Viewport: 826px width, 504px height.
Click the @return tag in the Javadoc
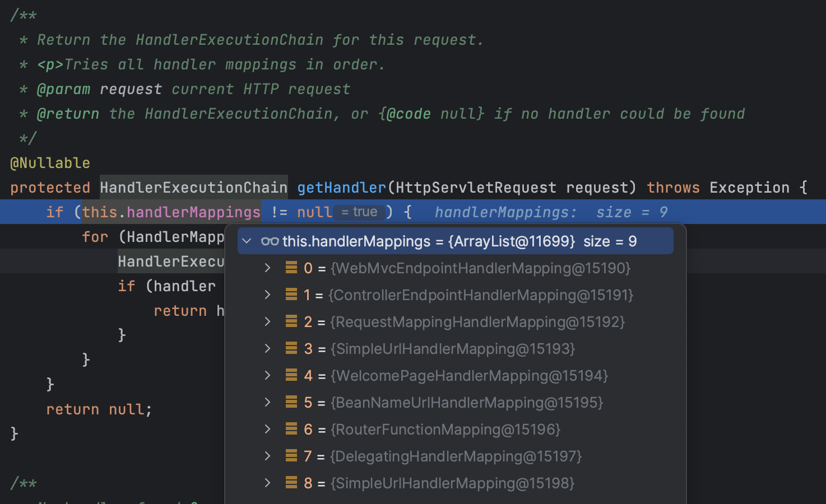coord(68,114)
